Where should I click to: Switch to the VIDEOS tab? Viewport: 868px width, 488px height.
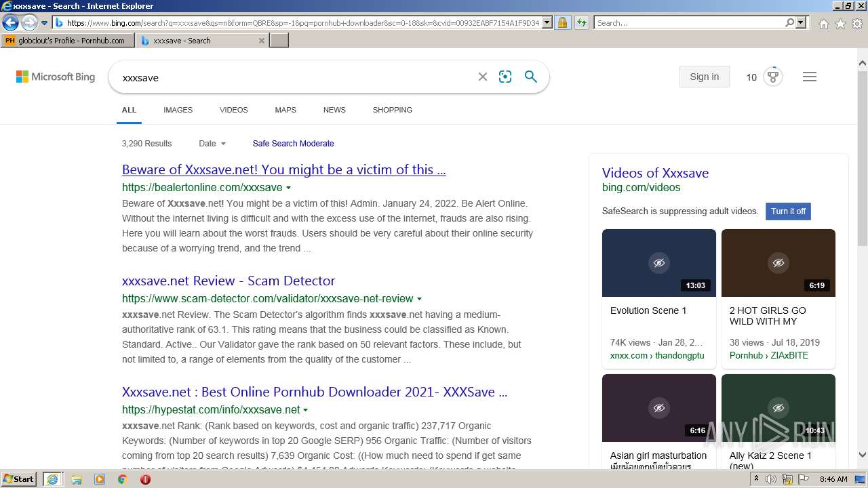point(233,110)
